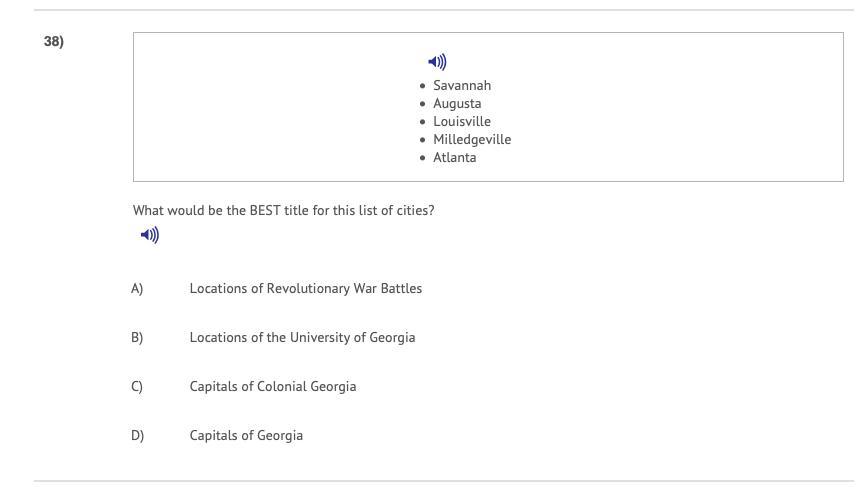
Task: Pick 'Capitals of Georgia' option
Action: click(246, 436)
